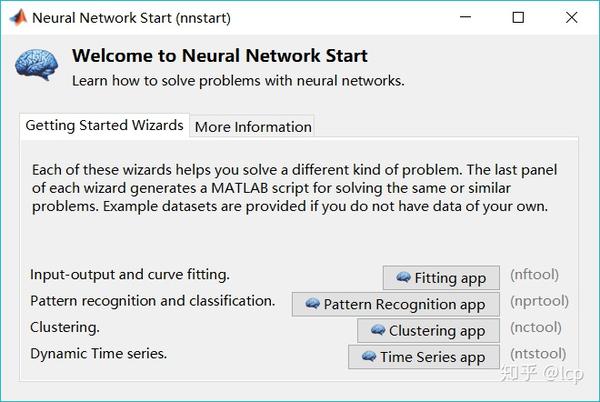Click the brain icon on Clustering app button
Screen dimensions: 600x402
coord(378,330)
